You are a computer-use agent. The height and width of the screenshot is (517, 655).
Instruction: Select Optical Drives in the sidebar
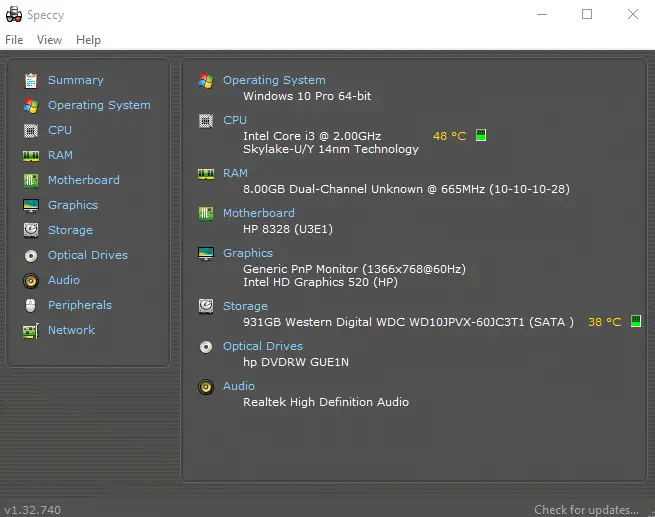[x=88, y=255]
